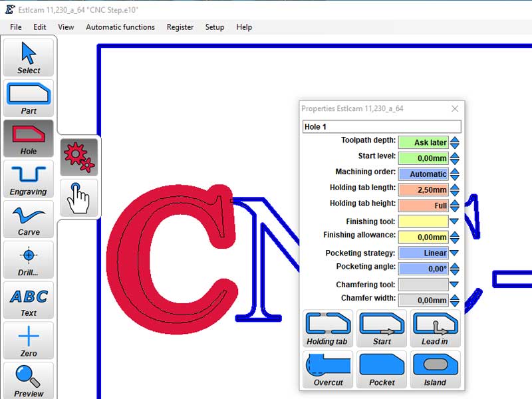This screenshot has width=532, height=399.
Task: Activate the Part tool
Action: tap(29, 98)
